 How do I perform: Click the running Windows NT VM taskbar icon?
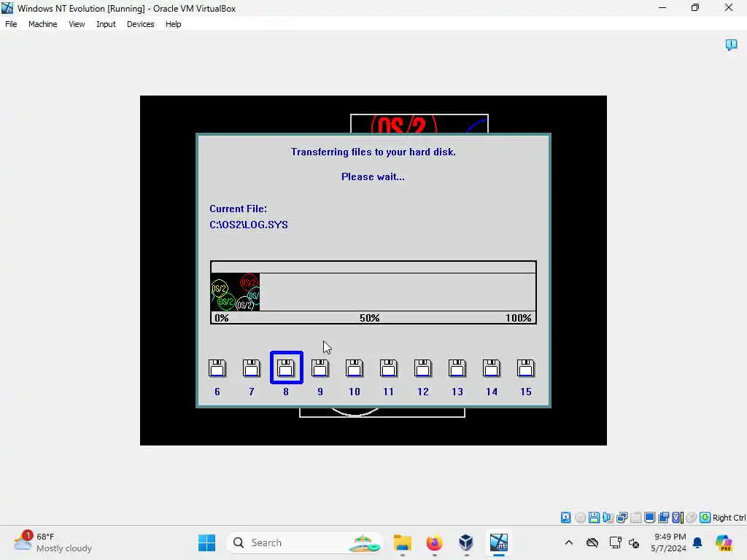tap(499, 542)
